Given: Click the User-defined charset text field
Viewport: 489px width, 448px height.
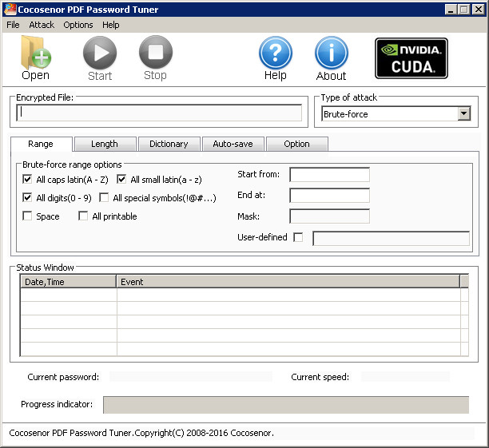Looking at the screenshot, I should (x=391, y=238).
